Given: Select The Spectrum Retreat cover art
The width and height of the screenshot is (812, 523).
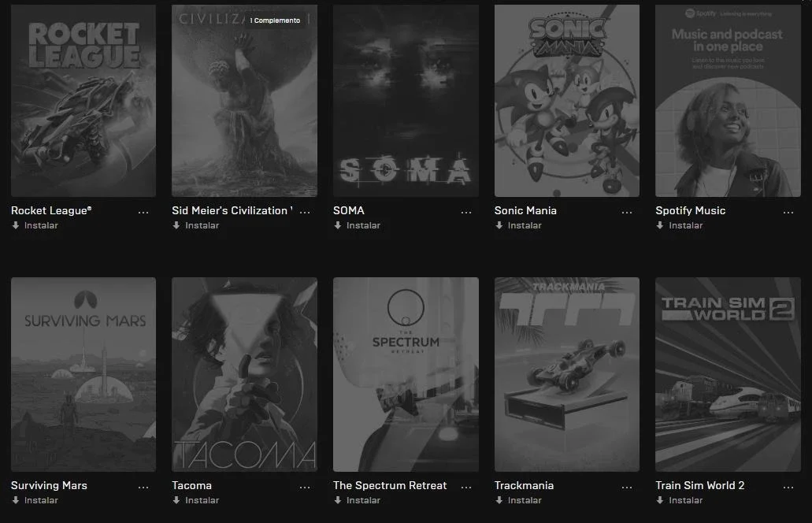Looking at the screenshot, I should (x=406, y=374).
